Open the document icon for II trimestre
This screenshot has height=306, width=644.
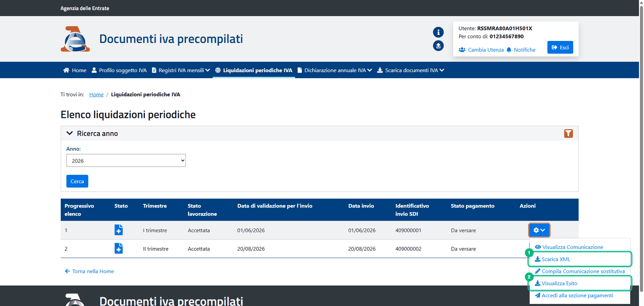(x=119, y=248)
